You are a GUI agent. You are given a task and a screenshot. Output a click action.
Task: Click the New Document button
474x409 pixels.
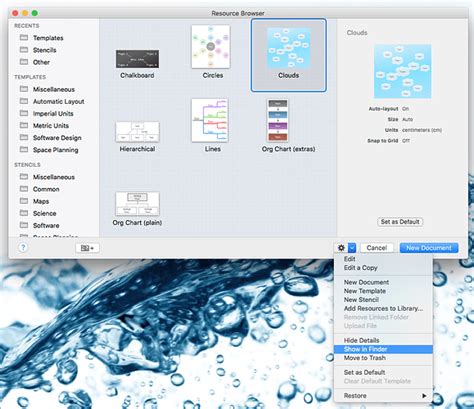[429, 248]
